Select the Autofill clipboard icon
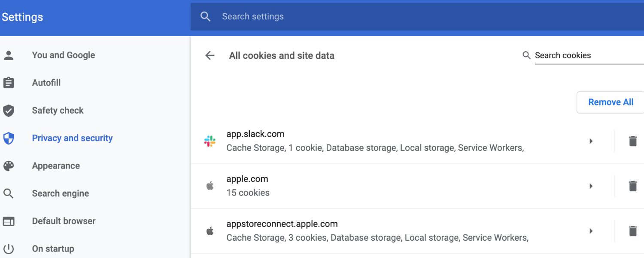Screen dimensions: 644x258 pyautogui.click(x=9, y=83)
